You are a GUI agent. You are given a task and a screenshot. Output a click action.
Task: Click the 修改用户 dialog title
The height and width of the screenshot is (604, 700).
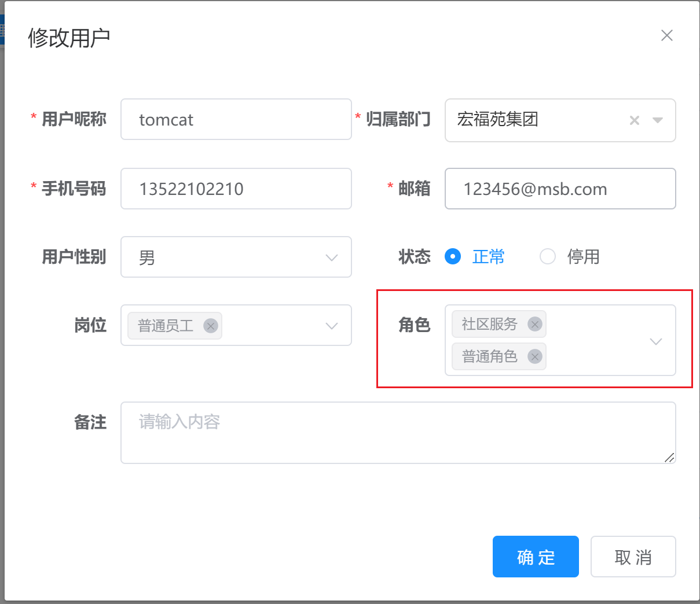tap(69, 38)
